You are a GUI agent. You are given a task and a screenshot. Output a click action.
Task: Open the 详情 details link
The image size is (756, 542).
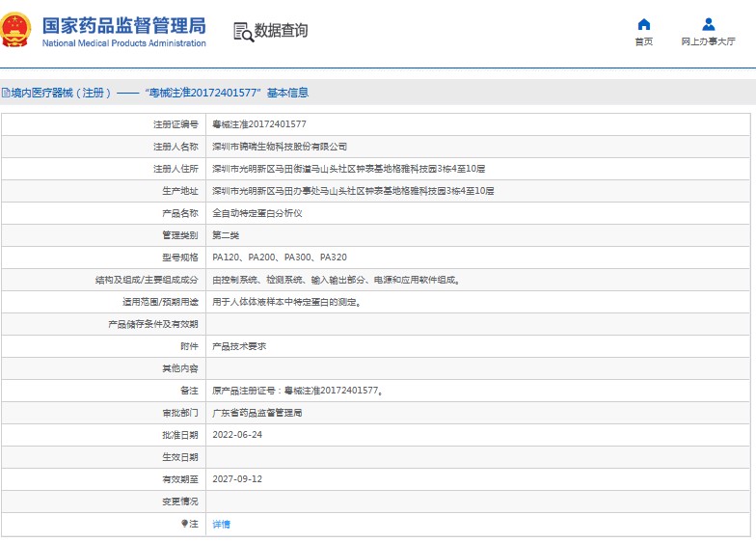point(222,524)
